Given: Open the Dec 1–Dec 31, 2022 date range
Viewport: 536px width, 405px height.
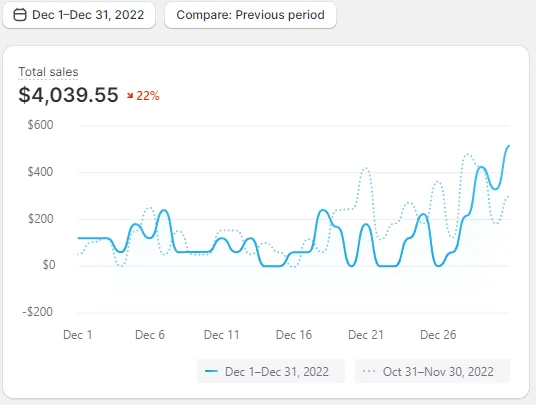Looking at the screenshot, I should 79,15.
